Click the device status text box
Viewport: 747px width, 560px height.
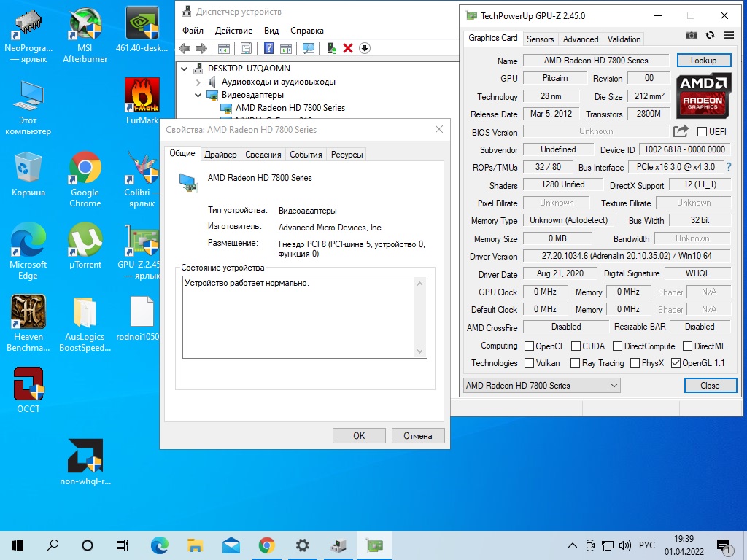pos(304,317)
